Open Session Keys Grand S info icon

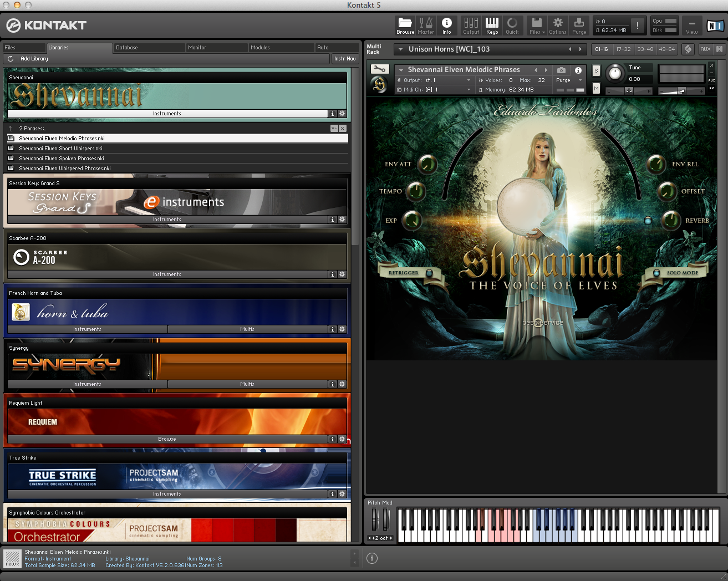point(333,220)
